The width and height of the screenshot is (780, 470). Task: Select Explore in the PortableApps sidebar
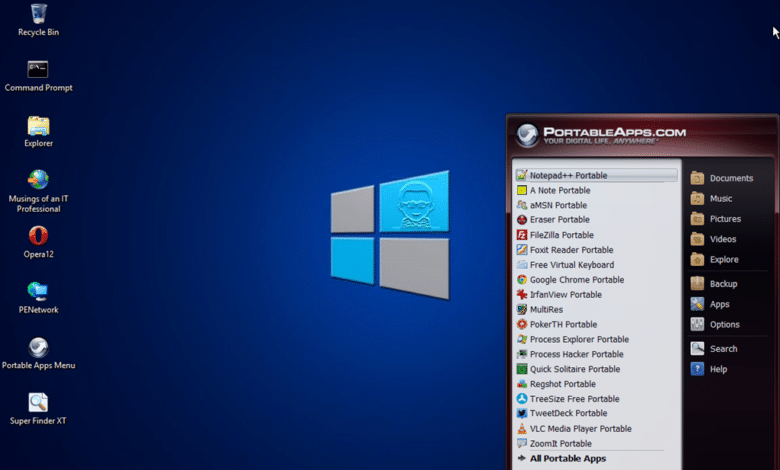714,260
